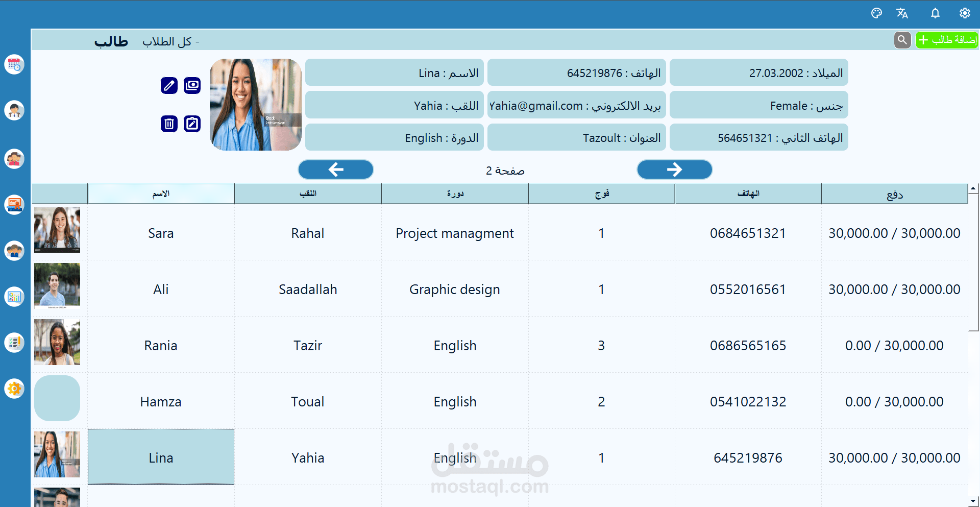Click table scrollbar up arrow
The width and height of the screenshot is (980, 507).
[x=973, y=188]
